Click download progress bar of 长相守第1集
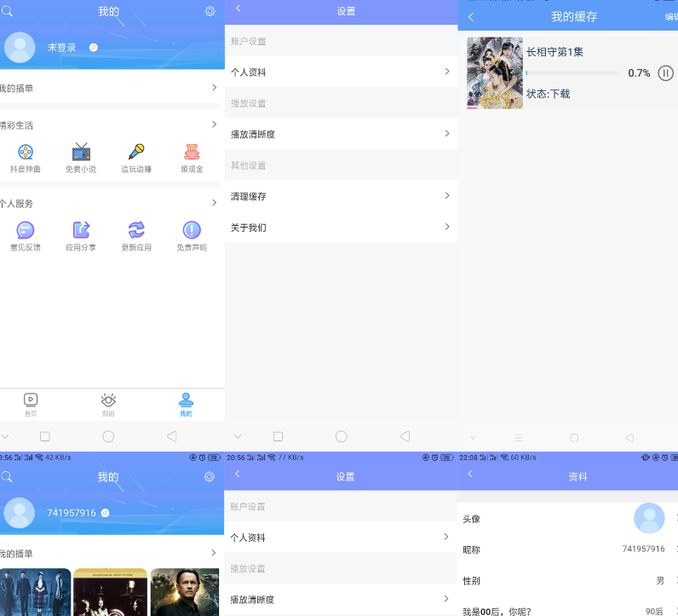The width and height of the screenshot is (678, 616). click(x=572, y=73)
